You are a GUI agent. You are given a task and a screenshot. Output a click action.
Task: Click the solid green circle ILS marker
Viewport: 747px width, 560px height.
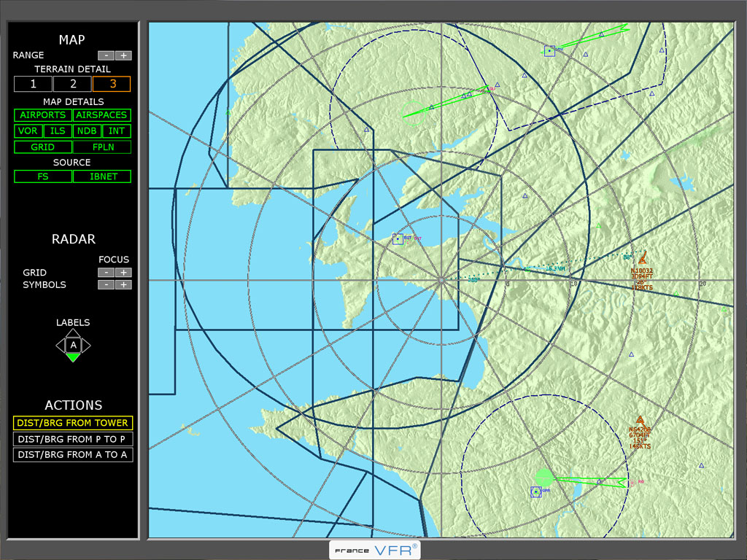pos(544,478)
